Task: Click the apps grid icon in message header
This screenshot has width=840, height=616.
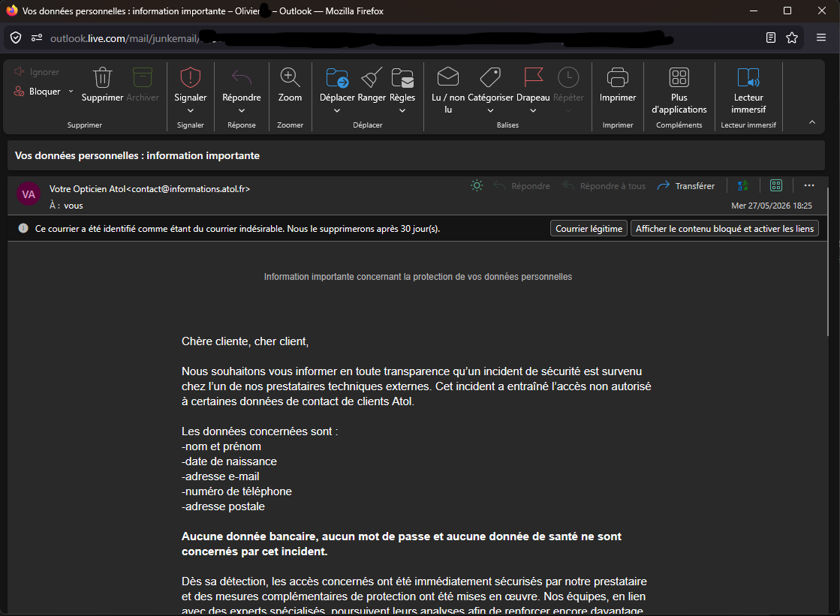Action: click(x=776, y=186)
